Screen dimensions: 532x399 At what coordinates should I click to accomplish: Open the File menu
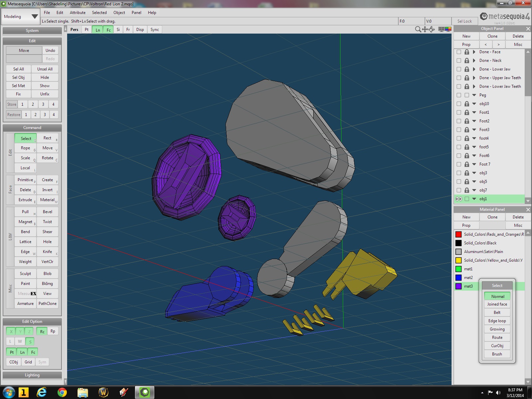(47, 13)
